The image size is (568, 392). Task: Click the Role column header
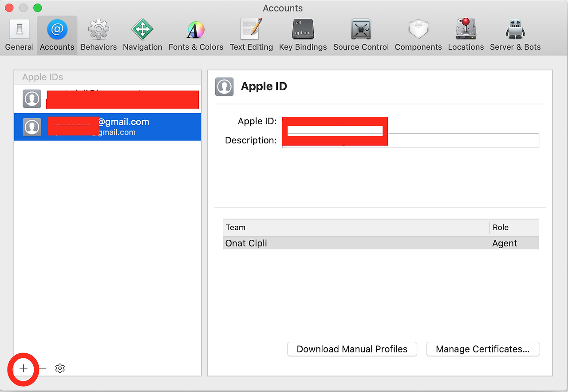pos(514,227)
